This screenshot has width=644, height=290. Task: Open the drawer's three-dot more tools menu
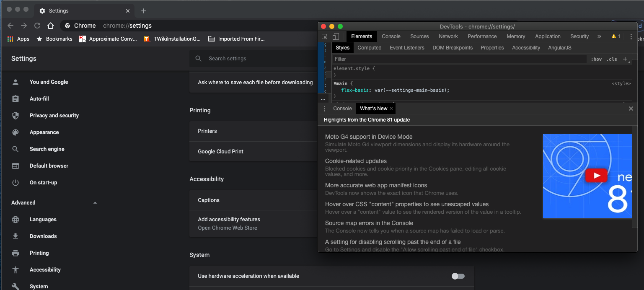click(x=324, y=109)
